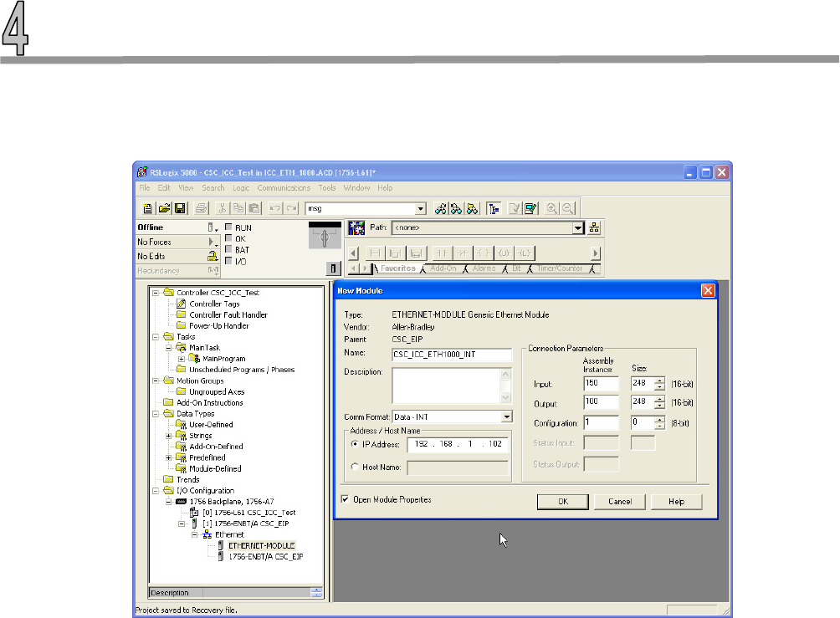Click the I/O status indicator box
Viewport: 840px width, 618px height.
(x=228, y=261)
